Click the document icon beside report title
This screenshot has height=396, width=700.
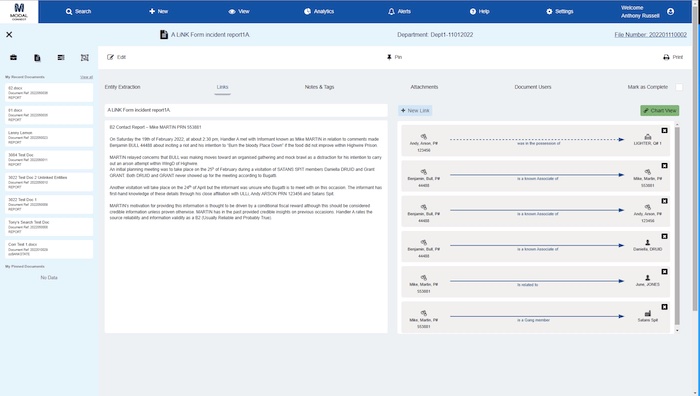pyautogui.click(x=164, y=34)
